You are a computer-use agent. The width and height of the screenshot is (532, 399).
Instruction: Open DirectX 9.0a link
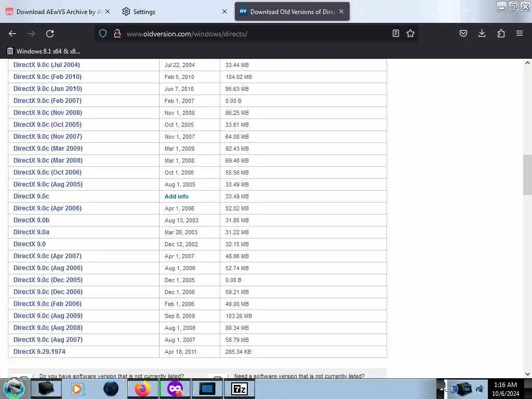click(x=32, y=232)
